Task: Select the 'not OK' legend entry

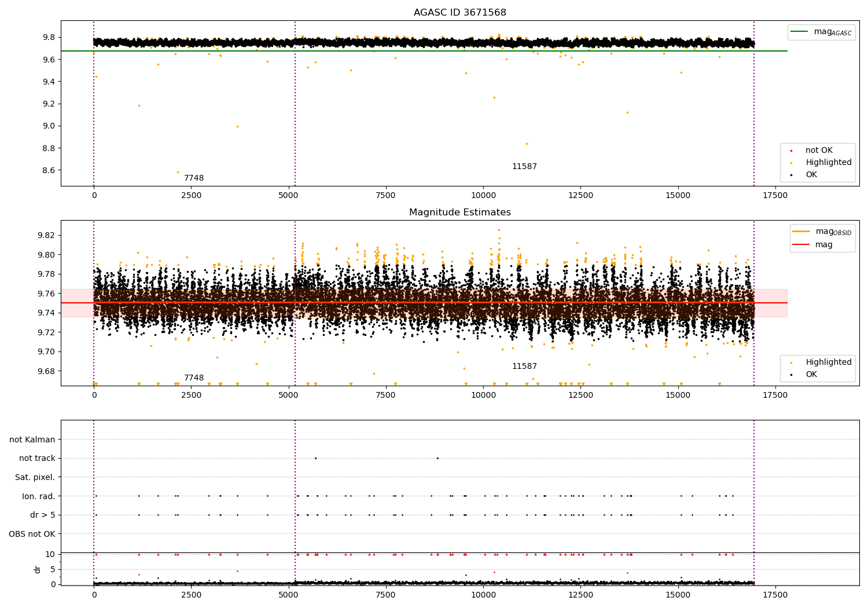Action: tap(819, 151)
